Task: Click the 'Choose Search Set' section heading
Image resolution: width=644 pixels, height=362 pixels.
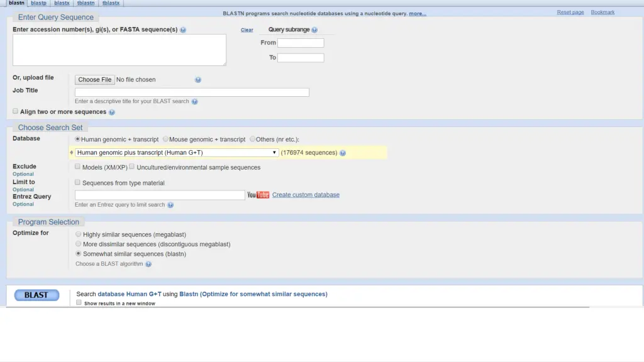Action: (x=50, y=128)
